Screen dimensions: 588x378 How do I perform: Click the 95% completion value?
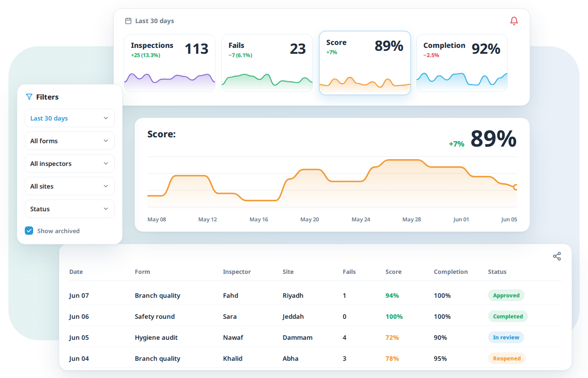point(440,359)
